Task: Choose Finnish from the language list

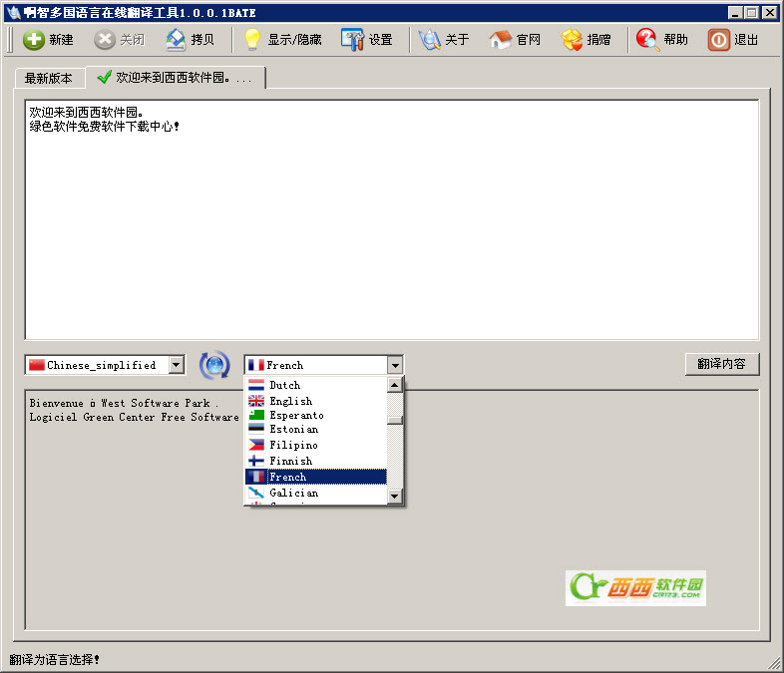Action: coord(316,461)
